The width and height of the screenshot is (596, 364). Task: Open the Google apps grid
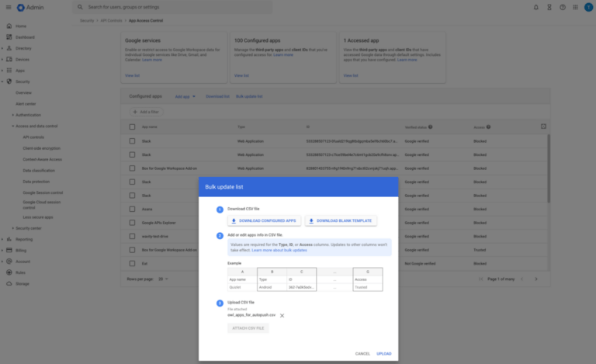coord(576,7)
